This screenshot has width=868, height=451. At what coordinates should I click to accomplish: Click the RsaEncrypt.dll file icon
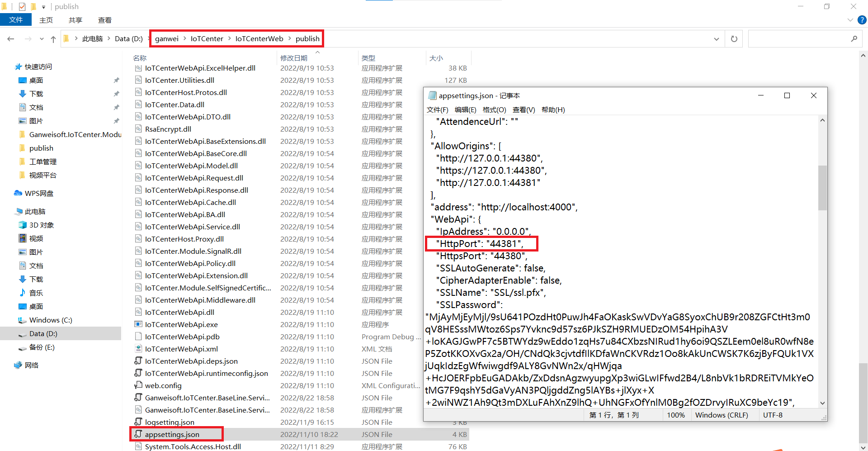click(138, 129)
